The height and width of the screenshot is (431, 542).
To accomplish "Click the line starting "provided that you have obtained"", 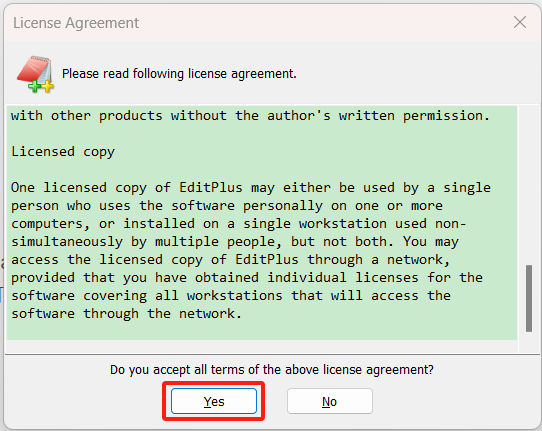I will tap(247, 278).
